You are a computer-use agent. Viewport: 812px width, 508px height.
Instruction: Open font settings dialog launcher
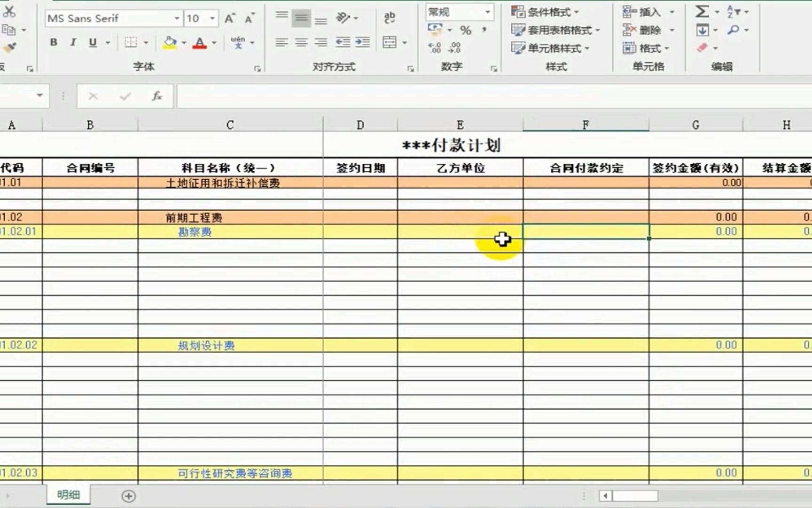pyautogui.click(x=258, y=69)
